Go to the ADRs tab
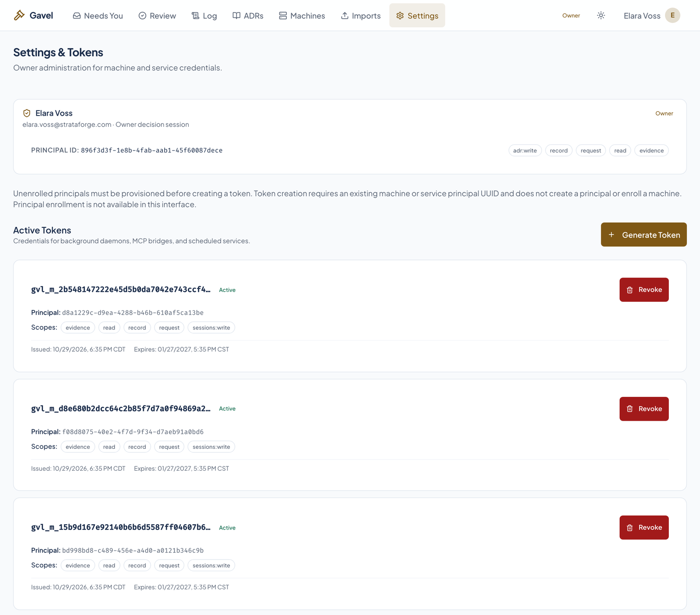Screen dimensions: 700x615 pos(248,16)
